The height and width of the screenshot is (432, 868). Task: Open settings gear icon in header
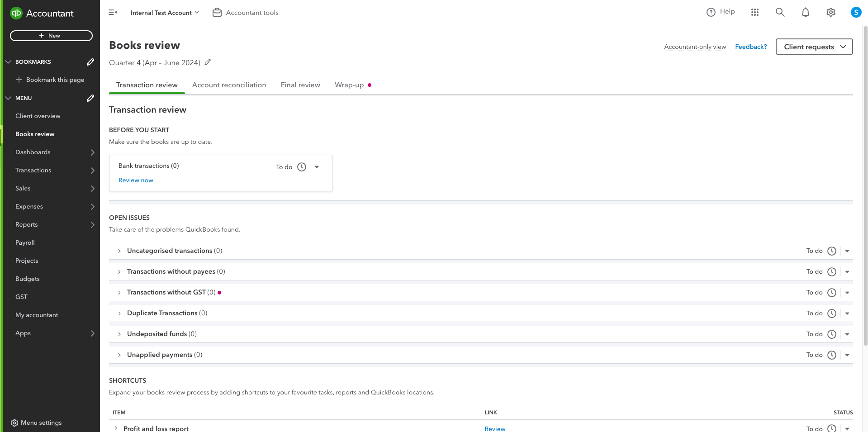point(831,13)
